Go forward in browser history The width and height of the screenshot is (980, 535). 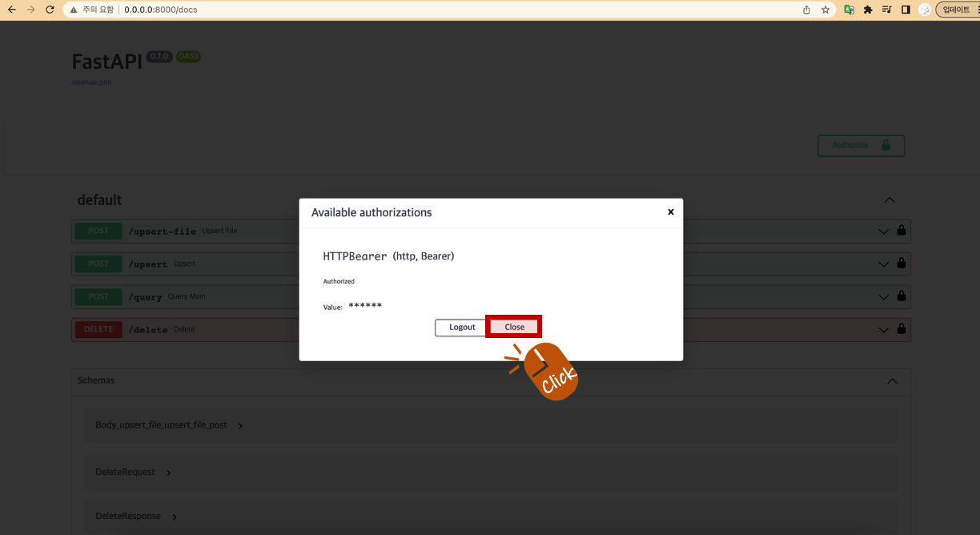30,10
